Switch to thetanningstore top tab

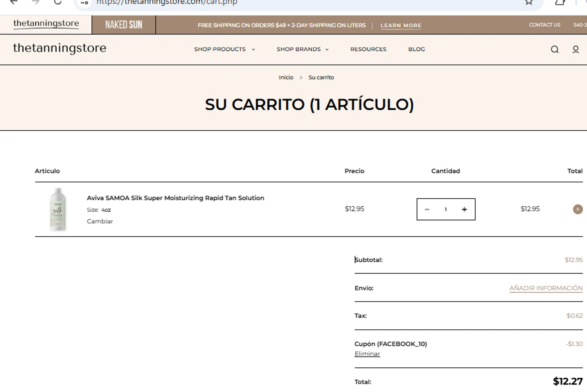(x=46, y=24)
